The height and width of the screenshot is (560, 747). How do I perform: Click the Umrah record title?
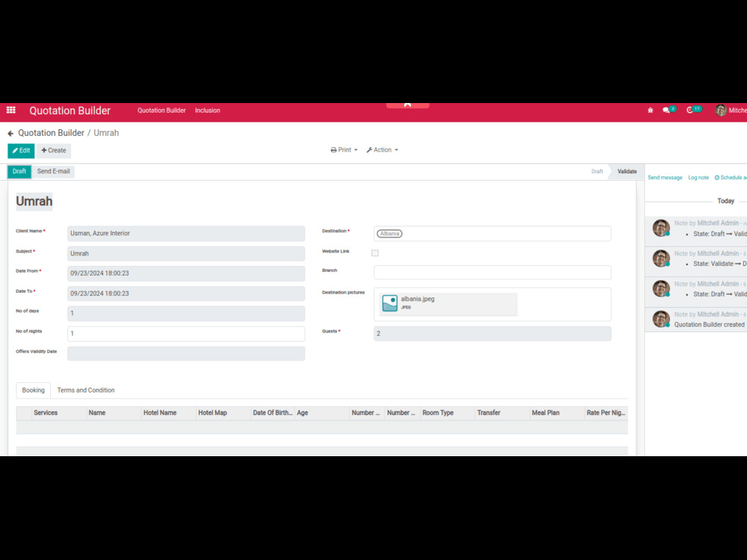[x=34, y=202]
